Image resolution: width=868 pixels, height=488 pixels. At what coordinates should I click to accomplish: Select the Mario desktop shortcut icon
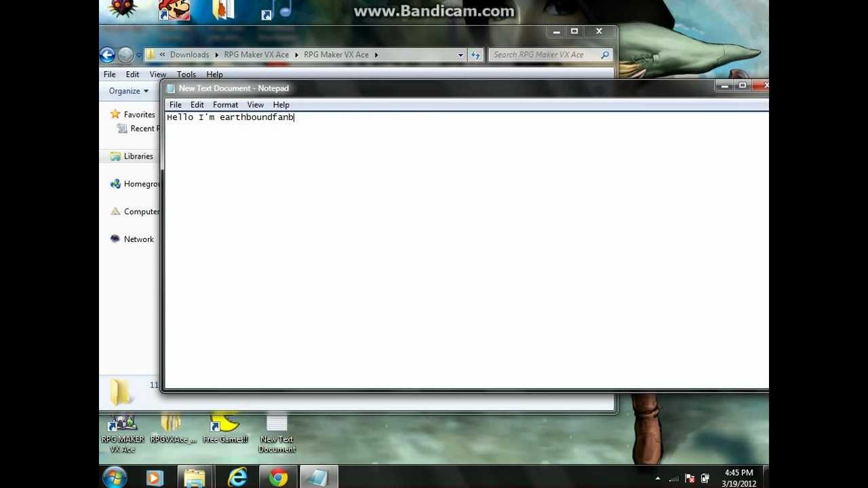[174, 10]
